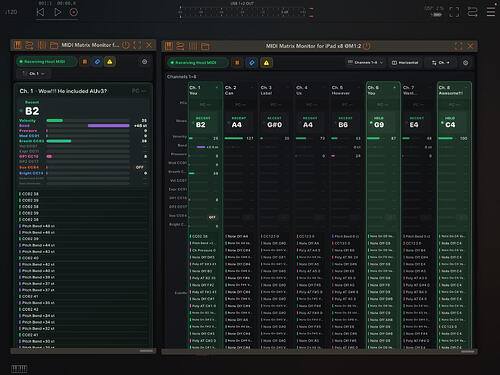Viewport: 500px width, 375px height.
Task: Click the record button in the transport
Action: point(73,12)
